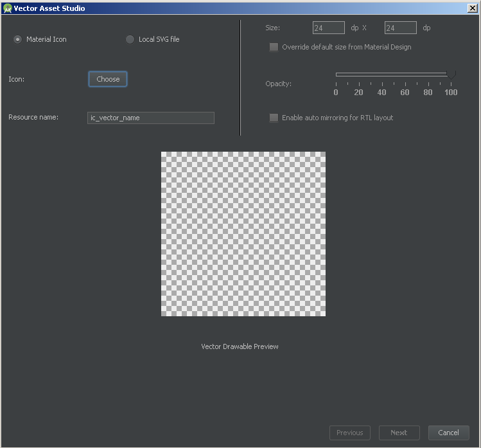
Task: Click the Resource name input field
Action: [151, 118]
